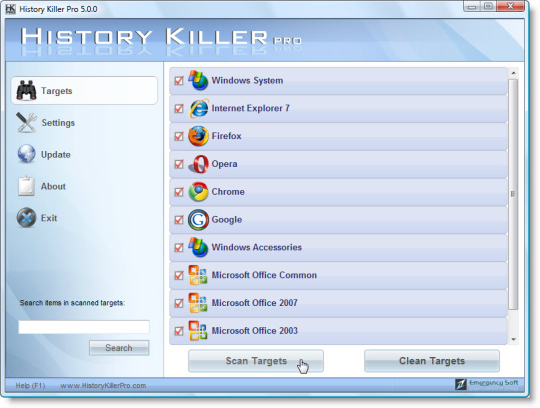Uncheck the Microsoft Office 2007 checkbox
540x408 pixels.
[x=179, y=303]
